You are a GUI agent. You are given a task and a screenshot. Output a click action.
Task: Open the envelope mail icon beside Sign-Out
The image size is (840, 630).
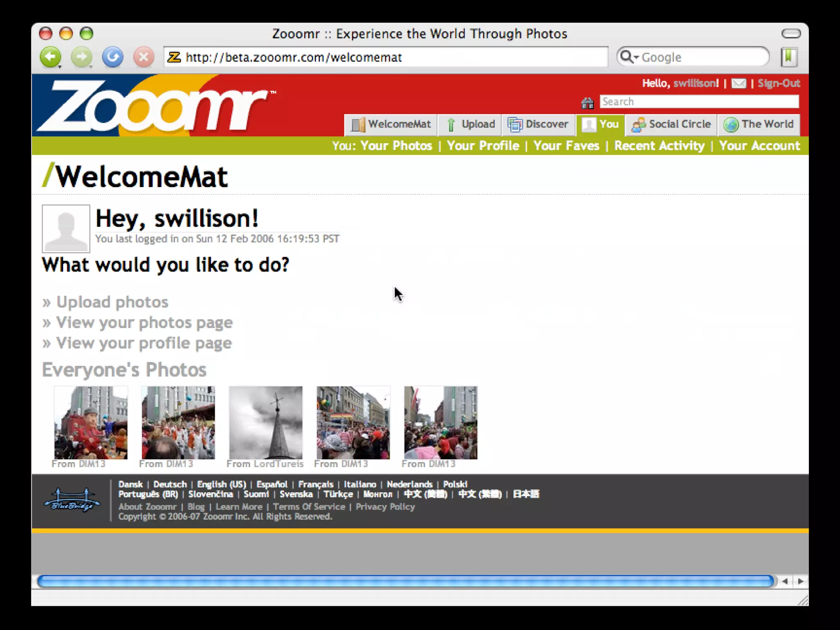(738, 84)
